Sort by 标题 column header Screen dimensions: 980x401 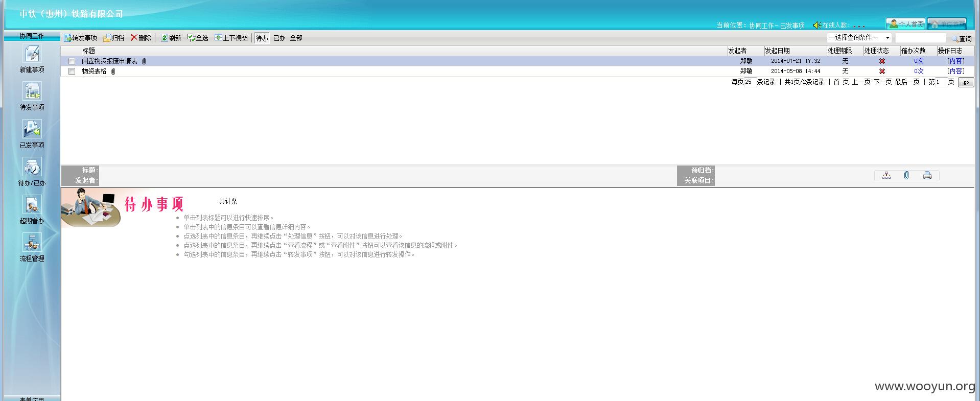(x=89, y=51)
